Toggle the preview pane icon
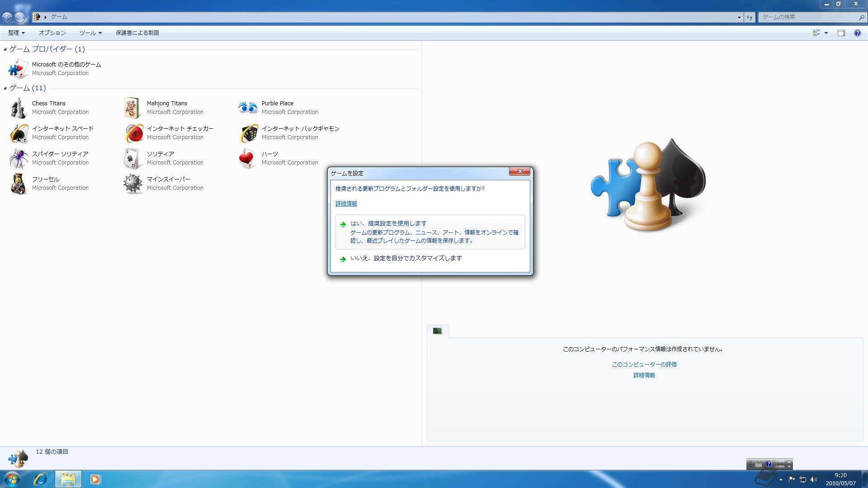Viewport: 868px width, 488px height. pos(841,33)
